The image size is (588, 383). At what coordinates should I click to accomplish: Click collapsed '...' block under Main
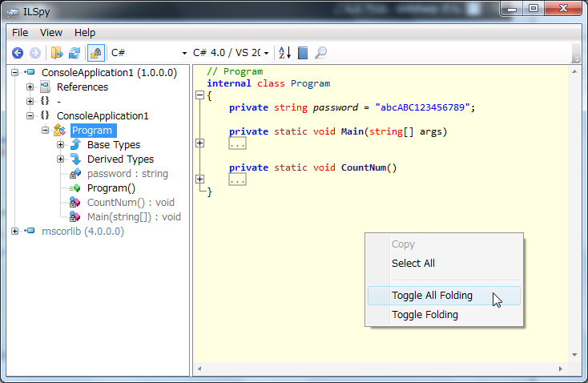tap(237, 143)
